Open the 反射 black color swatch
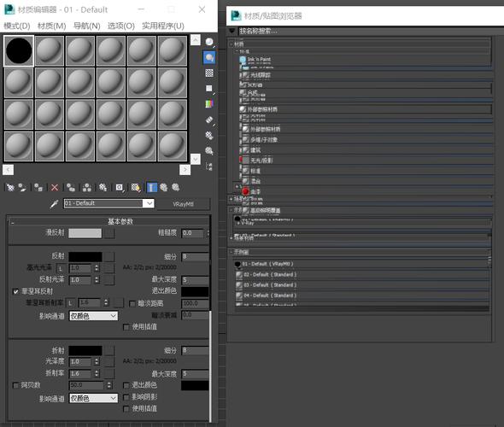Viewport: 504px width, 427px height. [x=85, y=257]
